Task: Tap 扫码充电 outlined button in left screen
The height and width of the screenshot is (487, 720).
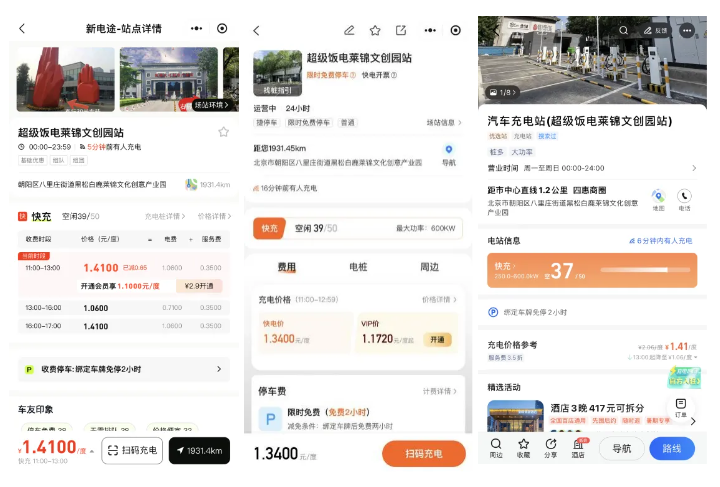Action: pos(132,450)
